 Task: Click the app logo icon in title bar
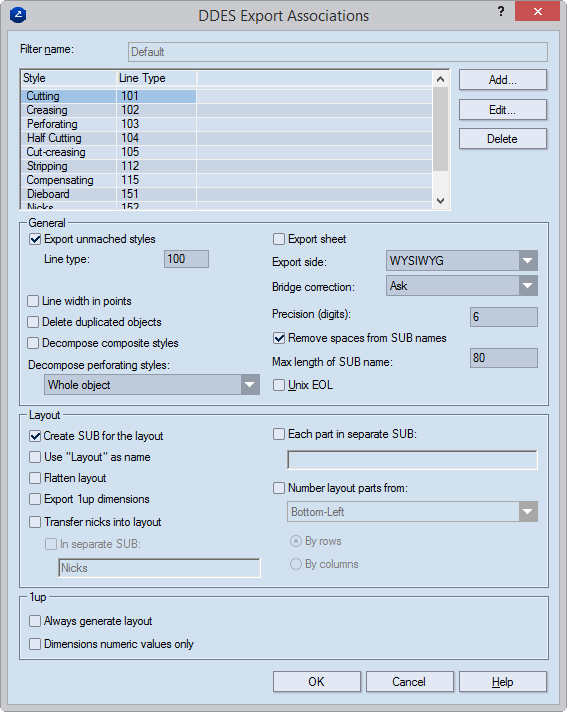pos(18,15)
